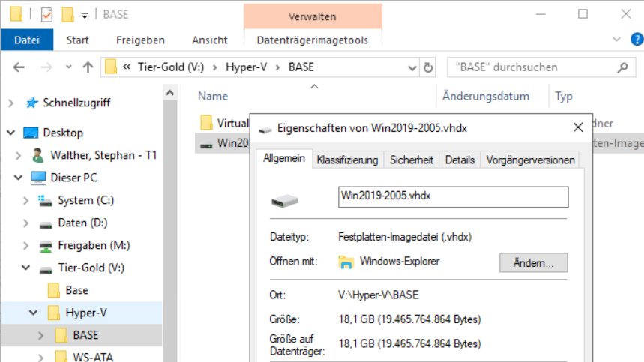This screenshot has height=362, width=644.
Task: Open the Ansicht ribbon tab
Action: point(210,40)
